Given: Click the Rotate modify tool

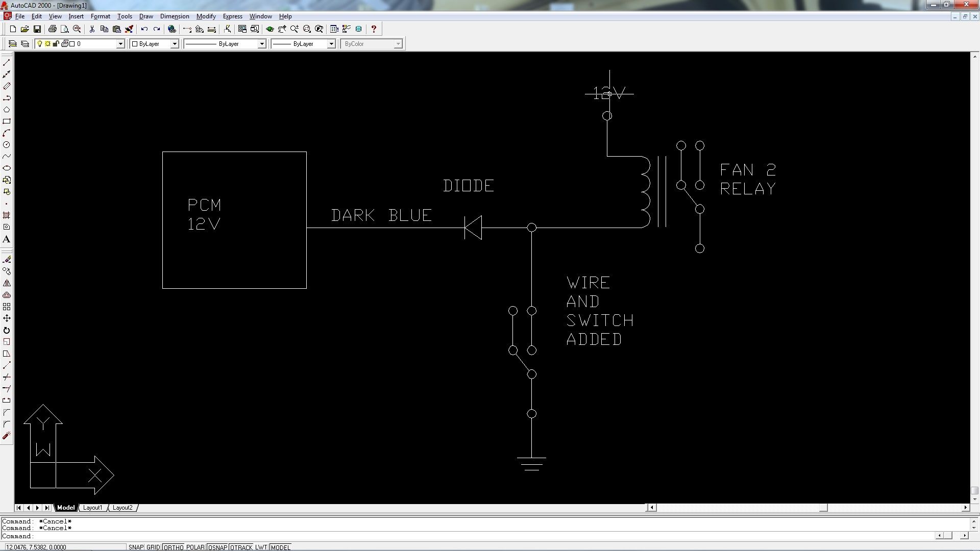Looking at the screenshot, I should (x=7, y=331).
